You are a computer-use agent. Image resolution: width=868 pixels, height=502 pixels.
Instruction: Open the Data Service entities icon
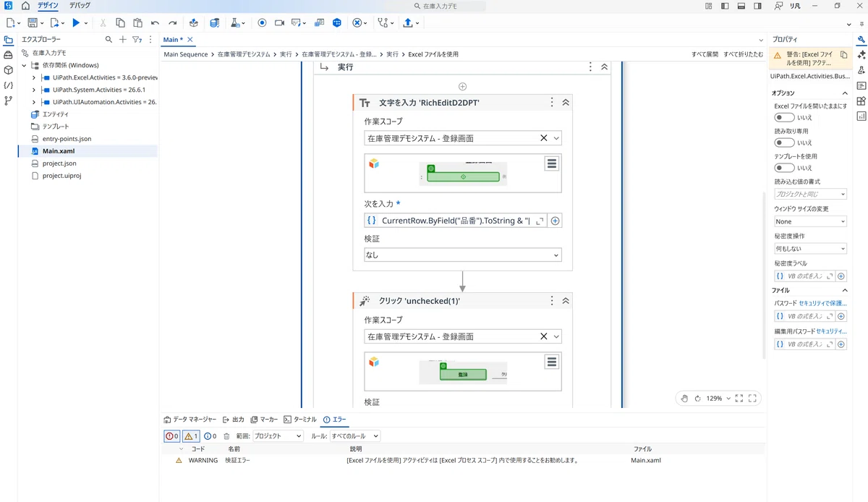(214, 23)
